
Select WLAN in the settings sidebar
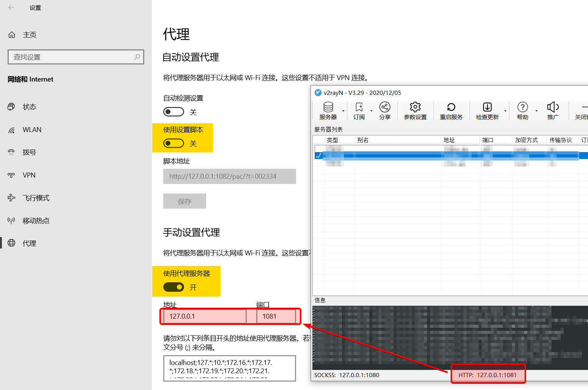click(32, 130)
